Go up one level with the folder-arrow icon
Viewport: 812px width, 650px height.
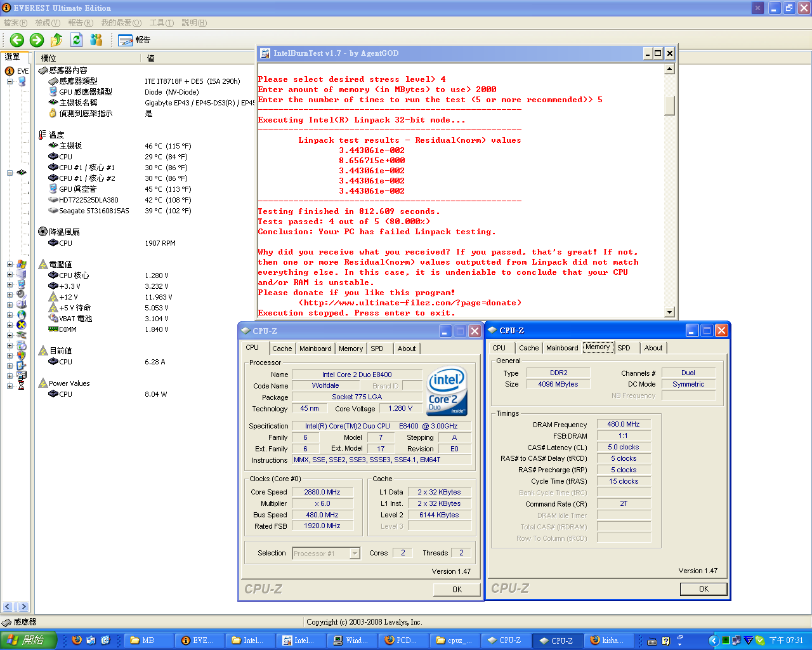tap(56, 40)
